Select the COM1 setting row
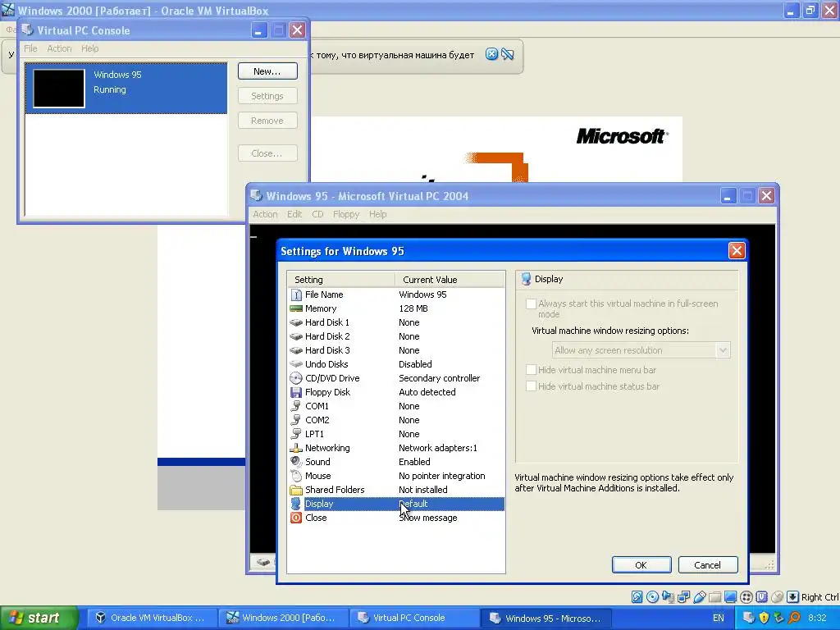This screenshot has width=840, height=630. pyautogui.click(x=396, y=406)
